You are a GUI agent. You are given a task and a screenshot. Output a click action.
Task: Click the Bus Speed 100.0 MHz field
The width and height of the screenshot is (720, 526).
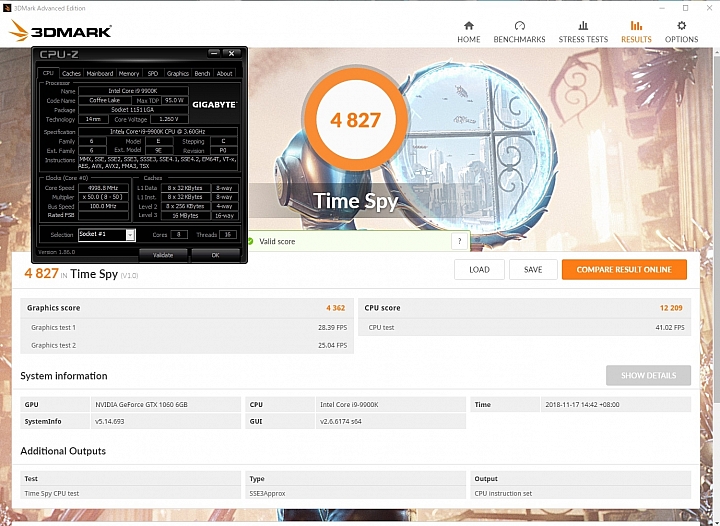coord(103,206)
